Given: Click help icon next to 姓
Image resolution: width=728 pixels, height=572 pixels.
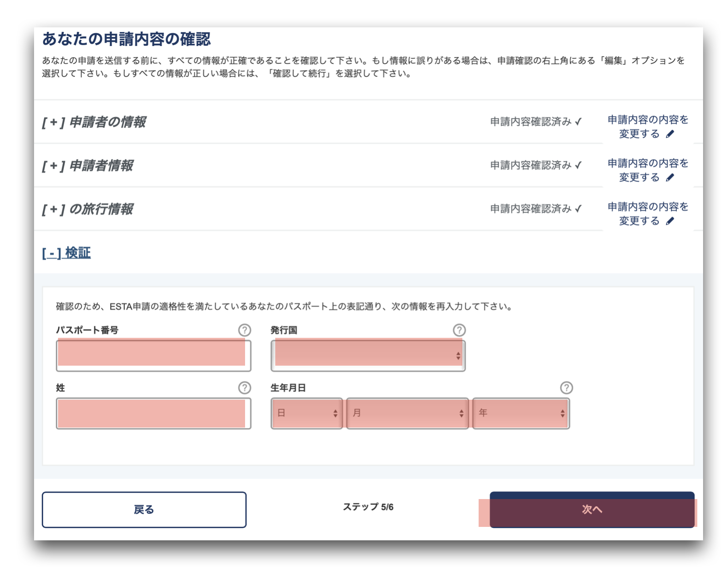Looking at the screenshot, I should 245,388.
